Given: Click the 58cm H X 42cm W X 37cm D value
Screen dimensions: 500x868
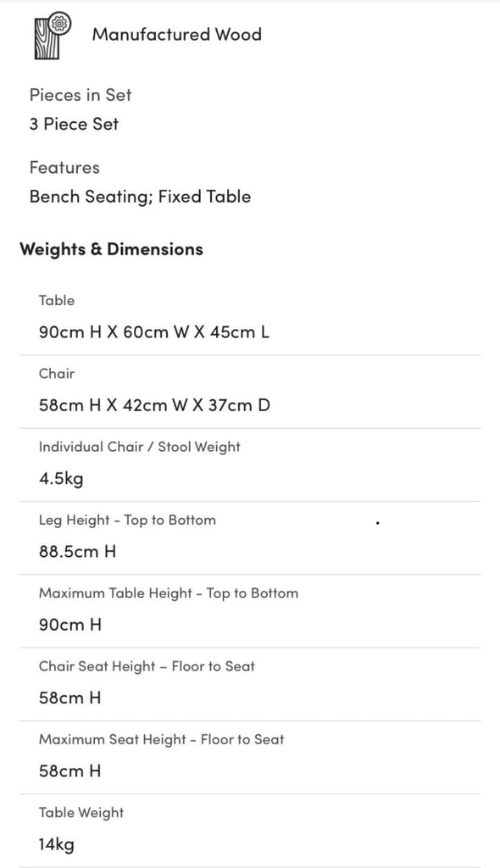Looking at the screenshot, I should click(x=154, y=405).
